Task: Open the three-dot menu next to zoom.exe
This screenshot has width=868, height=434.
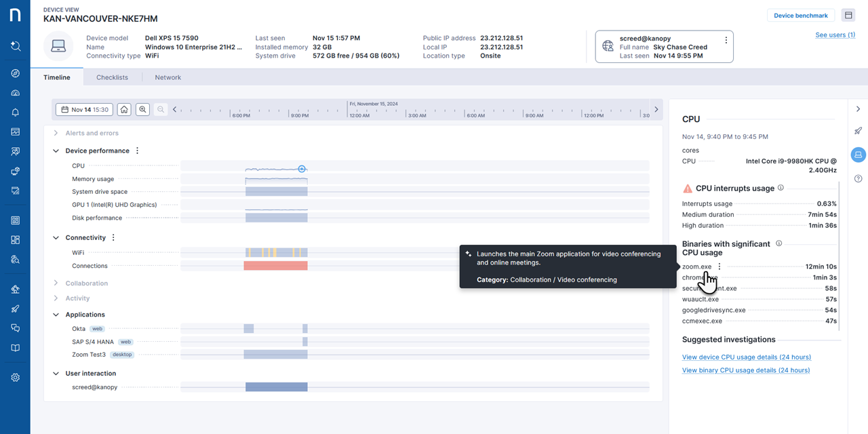Action: tap(719, 267)
